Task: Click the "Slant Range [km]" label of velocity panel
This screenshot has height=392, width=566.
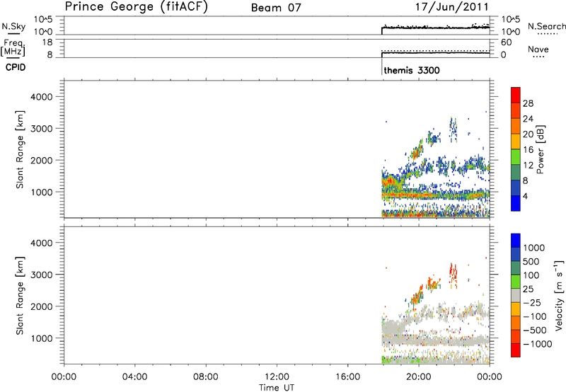Action: 20,296
